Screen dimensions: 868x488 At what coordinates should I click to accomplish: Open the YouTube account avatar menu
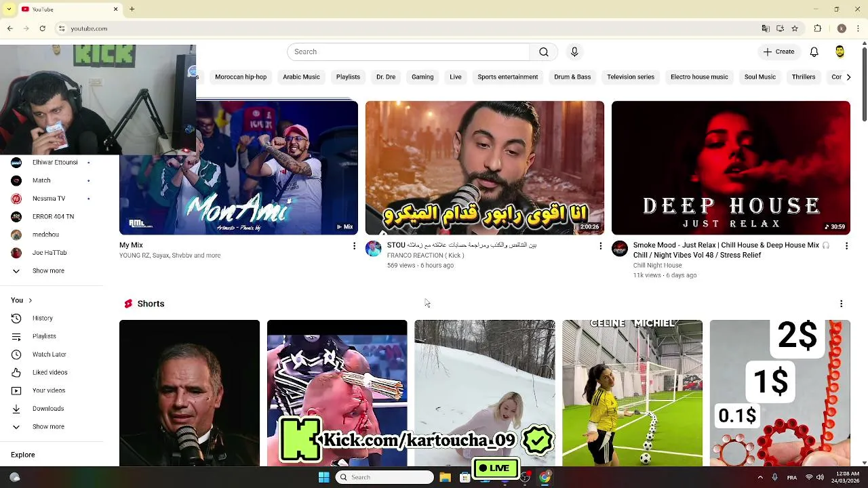tap(840, 52)
